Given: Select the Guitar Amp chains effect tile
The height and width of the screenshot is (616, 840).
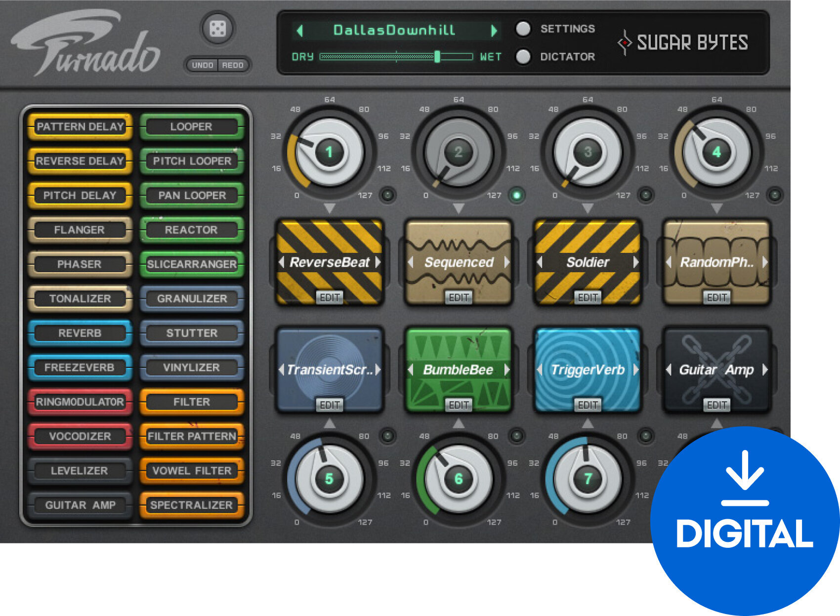Looking at the screenshot, I should pos(716,369).
